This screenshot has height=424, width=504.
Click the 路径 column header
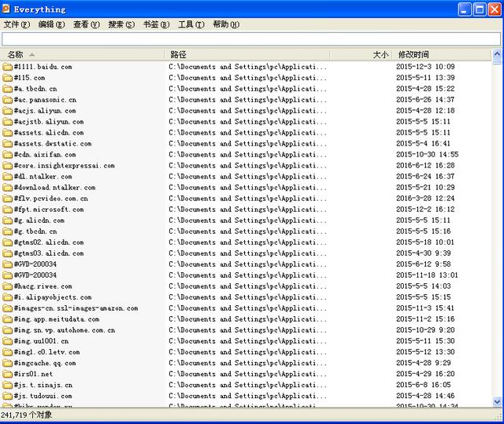point(268,54)
